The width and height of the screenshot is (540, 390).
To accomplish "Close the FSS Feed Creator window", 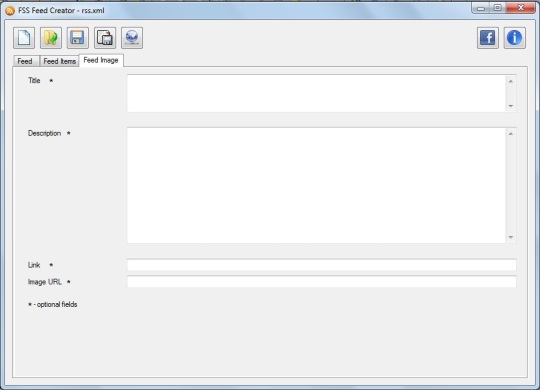I will (520, 8).
